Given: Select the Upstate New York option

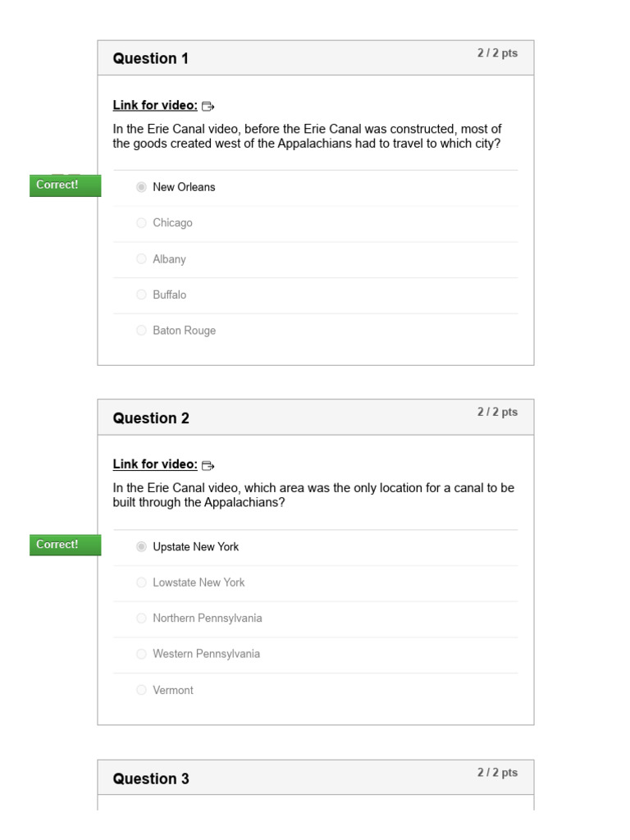Looking at the screenshot, I should (142, 546).
